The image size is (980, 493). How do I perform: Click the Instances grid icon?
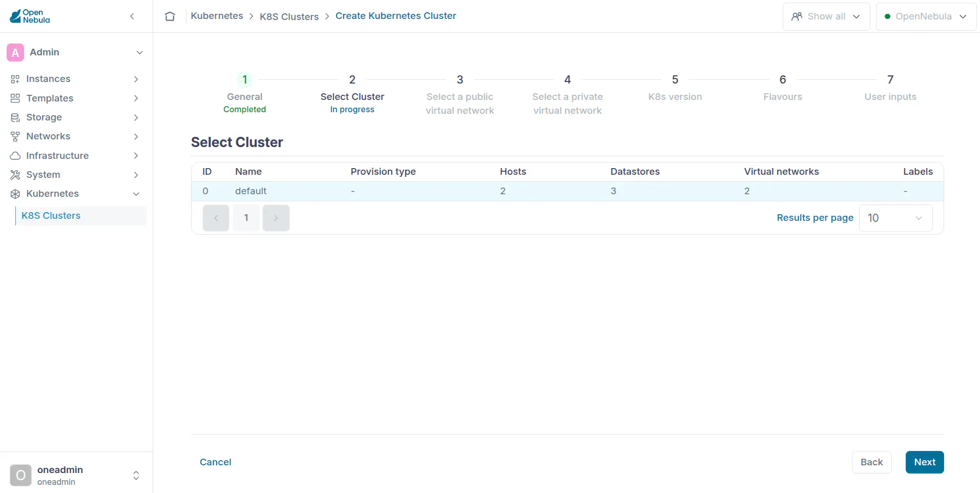15,79
